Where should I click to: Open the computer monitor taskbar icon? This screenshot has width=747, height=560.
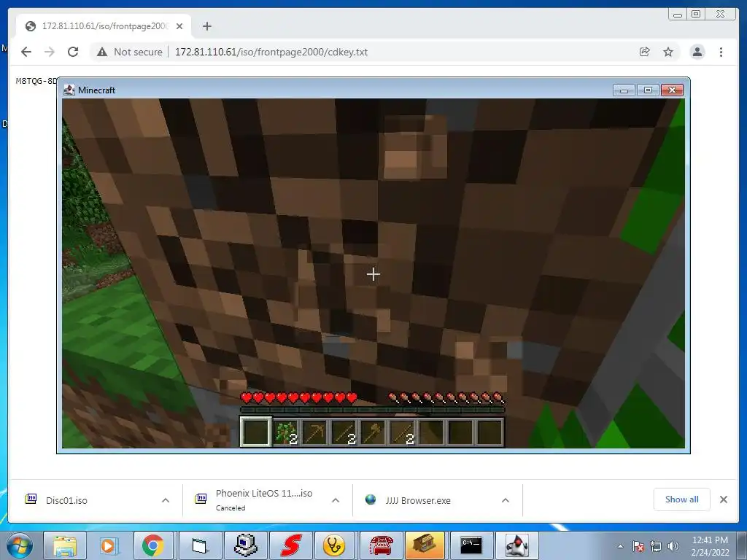pos(246,545)
